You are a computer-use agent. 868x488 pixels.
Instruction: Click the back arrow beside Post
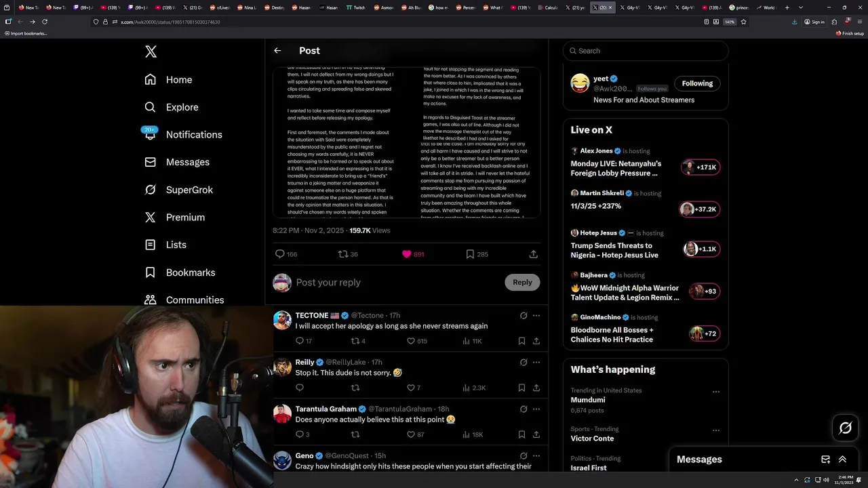277,50
